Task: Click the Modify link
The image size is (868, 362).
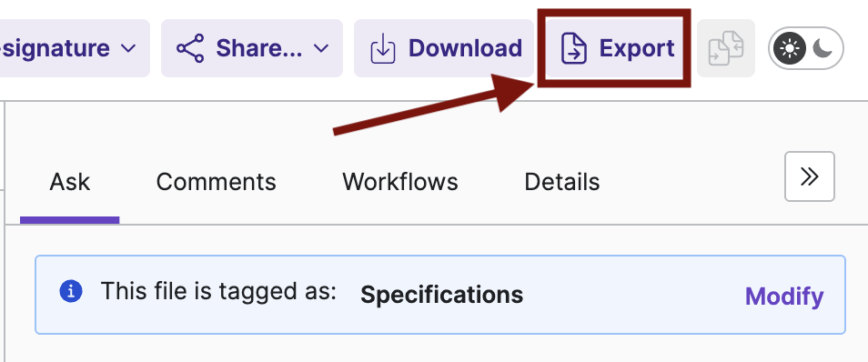Action: [x=784, y=297]
